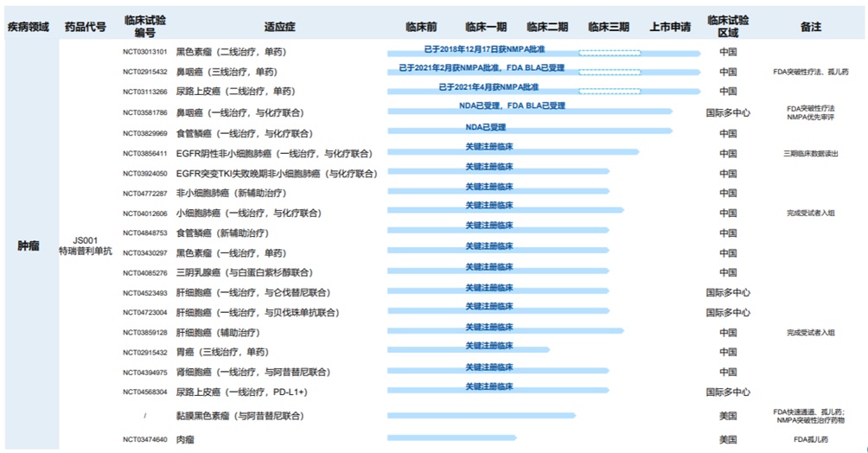The image size is (868, 453).
Task: Click indication 肾细胞癌（一线治疗，与阿昔替尼联合）
Action: tap(253, 372)
